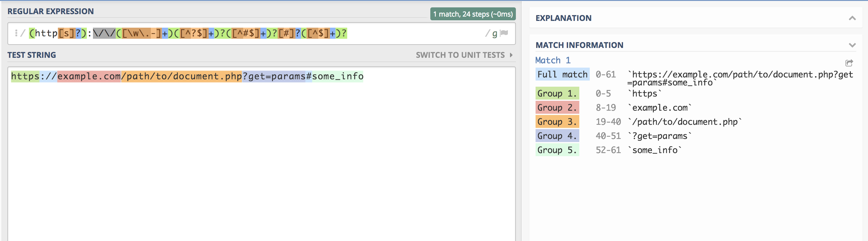
Task: Click the full match URL text value
Action: [740, 78]
